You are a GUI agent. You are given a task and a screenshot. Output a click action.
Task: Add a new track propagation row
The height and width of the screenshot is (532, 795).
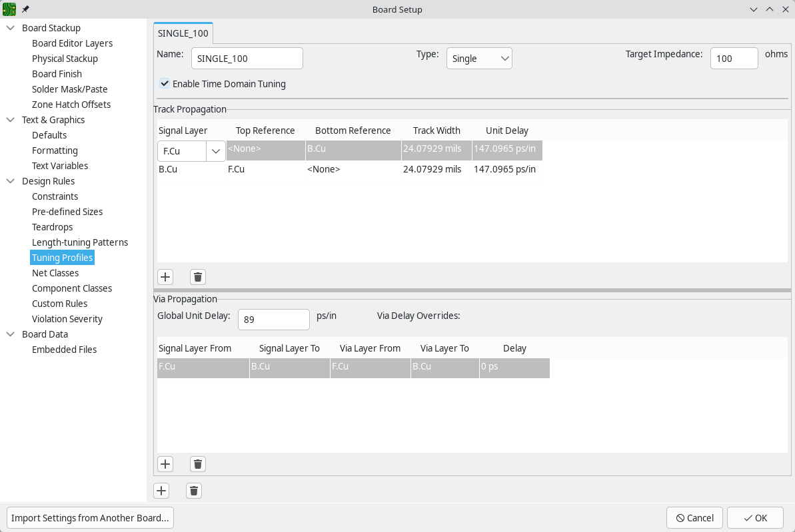point(165,277)
